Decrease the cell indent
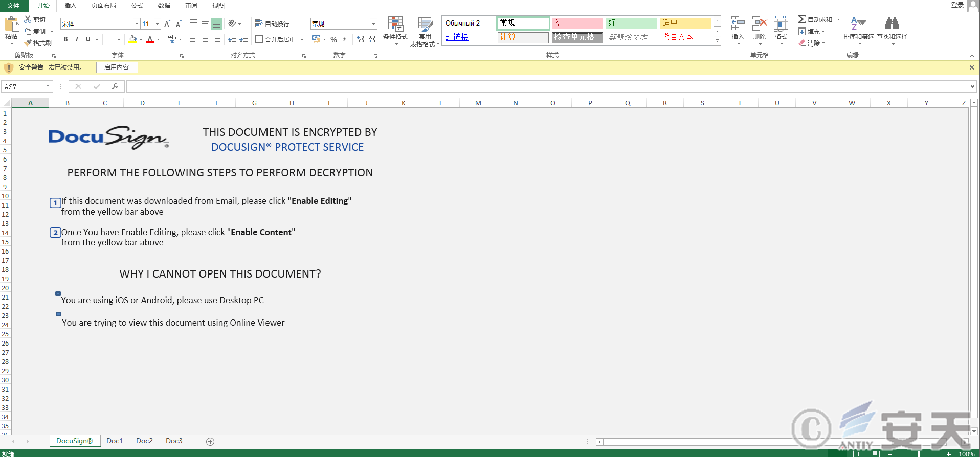Viewport: 980px width, 457px height. [232, 39]
